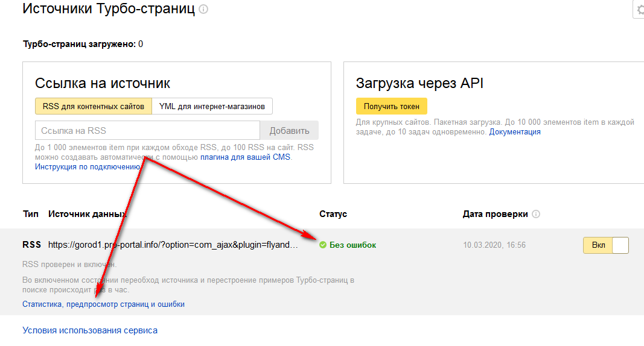Click the check date 10.03.2020, 16:56
644x346 pixels.
494,245
